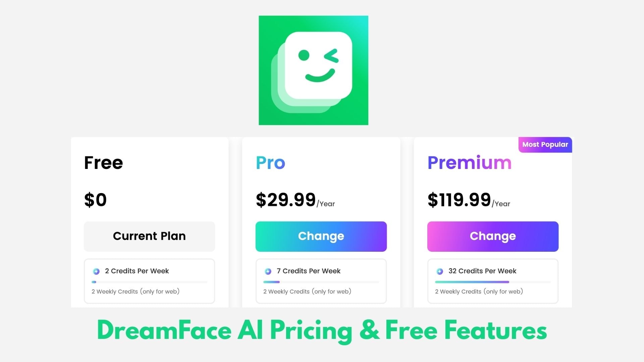Select the 7 Credits Per Week label
The width and height of the screenshot is (644, 362).
(x=309, y=271)
